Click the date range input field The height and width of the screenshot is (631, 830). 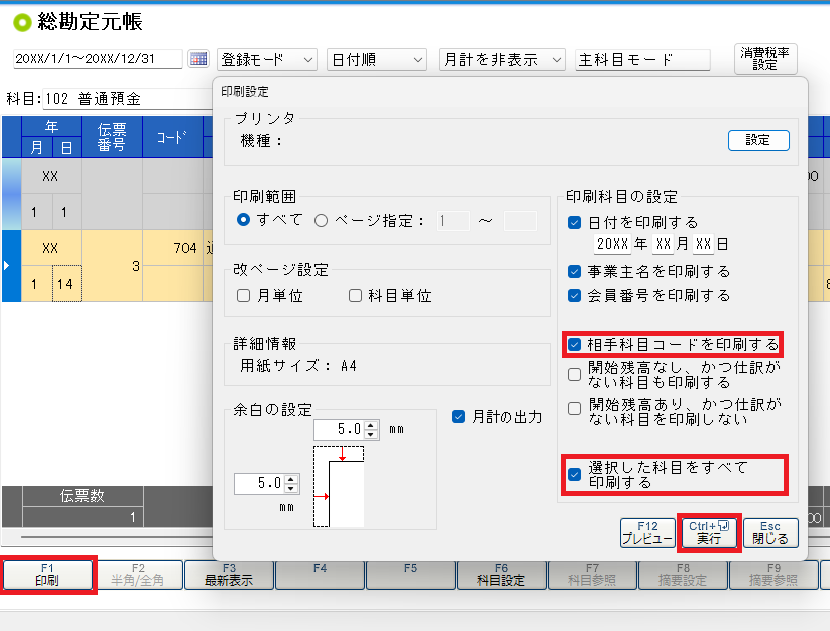click(97, 60)
